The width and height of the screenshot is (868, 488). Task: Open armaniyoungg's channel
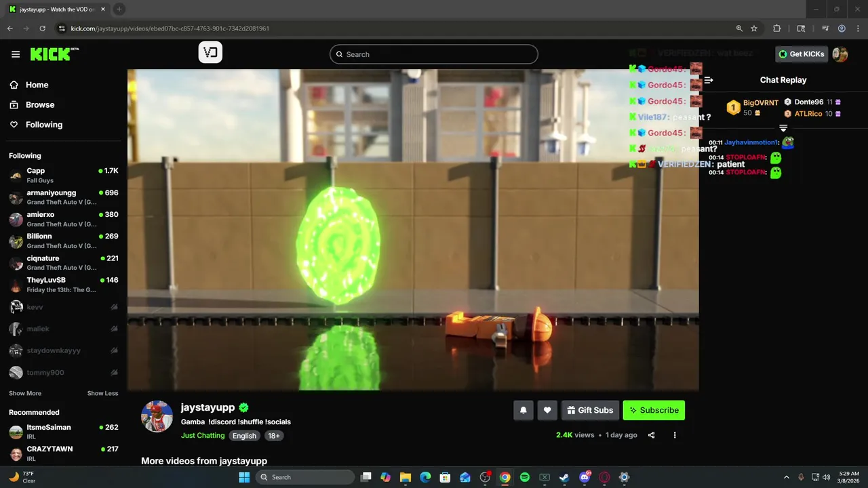coord(64,197)
